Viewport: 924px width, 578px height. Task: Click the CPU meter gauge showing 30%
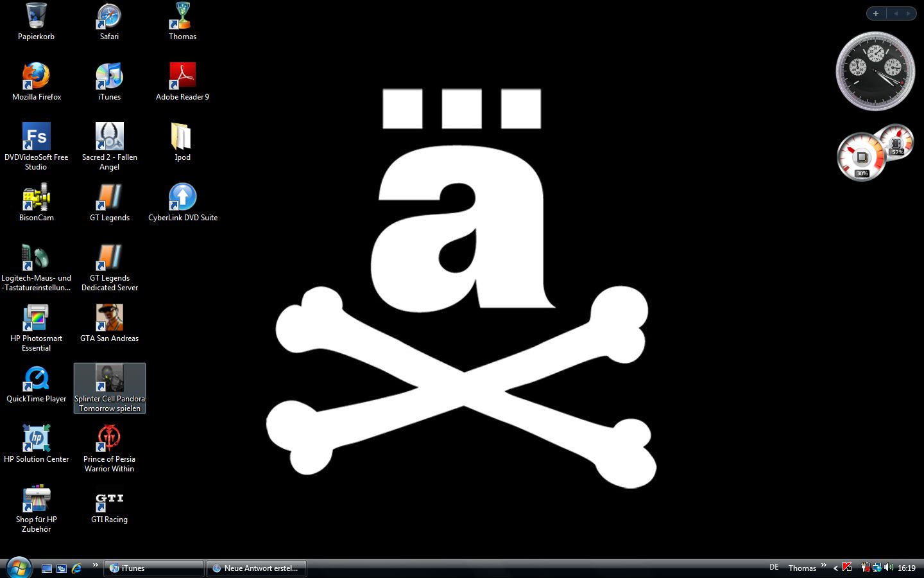tap(861, 157)
